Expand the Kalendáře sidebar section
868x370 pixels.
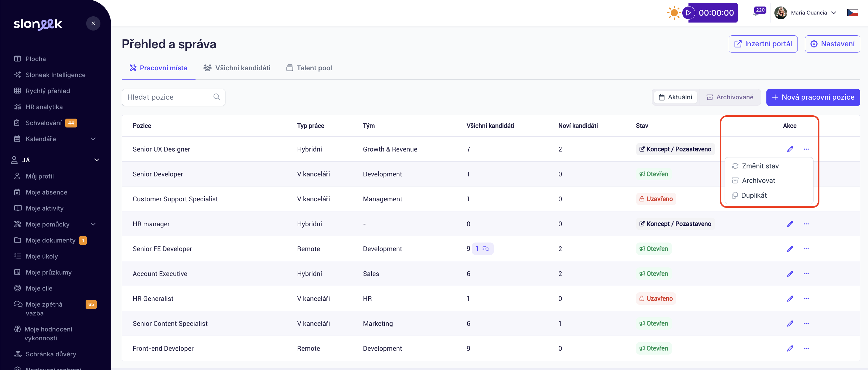click(93, 139)
